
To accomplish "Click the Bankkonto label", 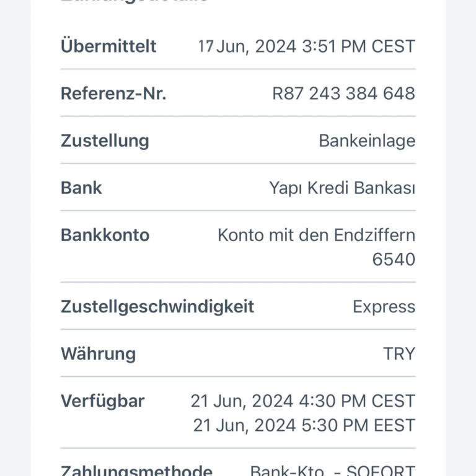I will [105, 236].
